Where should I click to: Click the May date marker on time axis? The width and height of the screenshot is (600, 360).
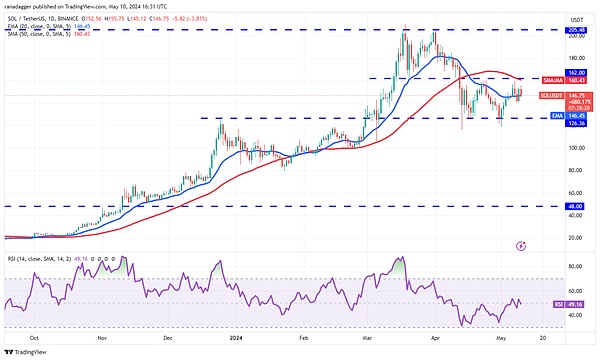(501, 338)
